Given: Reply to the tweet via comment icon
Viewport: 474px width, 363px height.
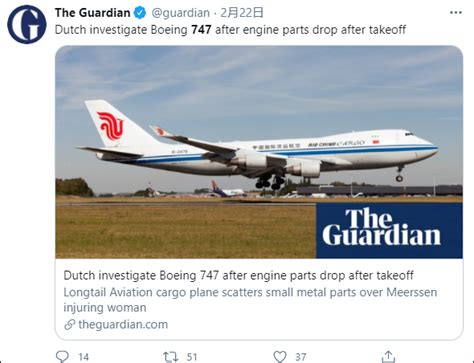Looking at the screenshot, I should (x=62, y=356).
